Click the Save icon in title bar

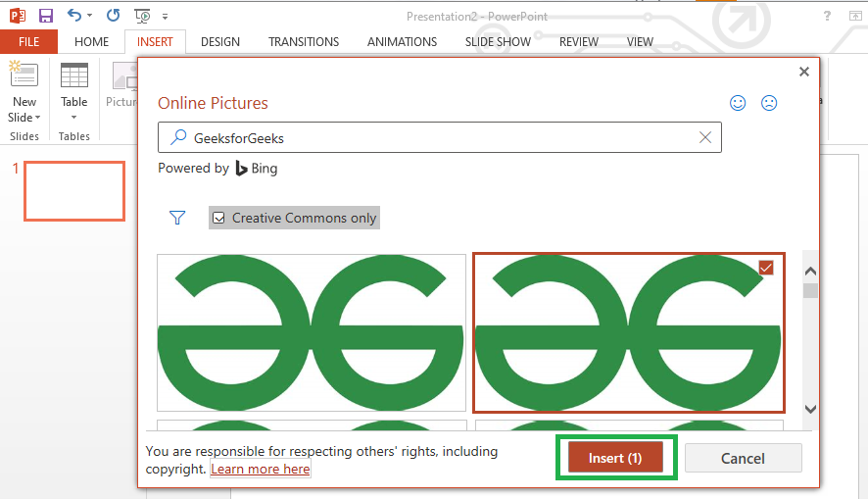tap(46, 16)
